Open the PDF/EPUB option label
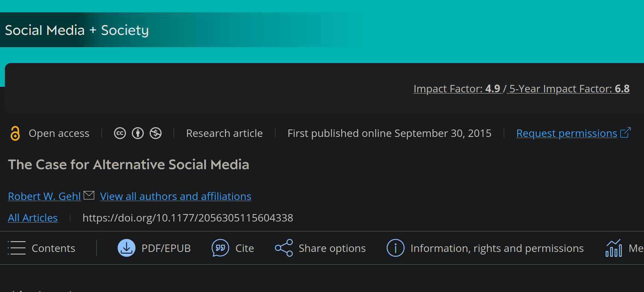The width and height of the screenshot is (644, 292). [166, 248]
